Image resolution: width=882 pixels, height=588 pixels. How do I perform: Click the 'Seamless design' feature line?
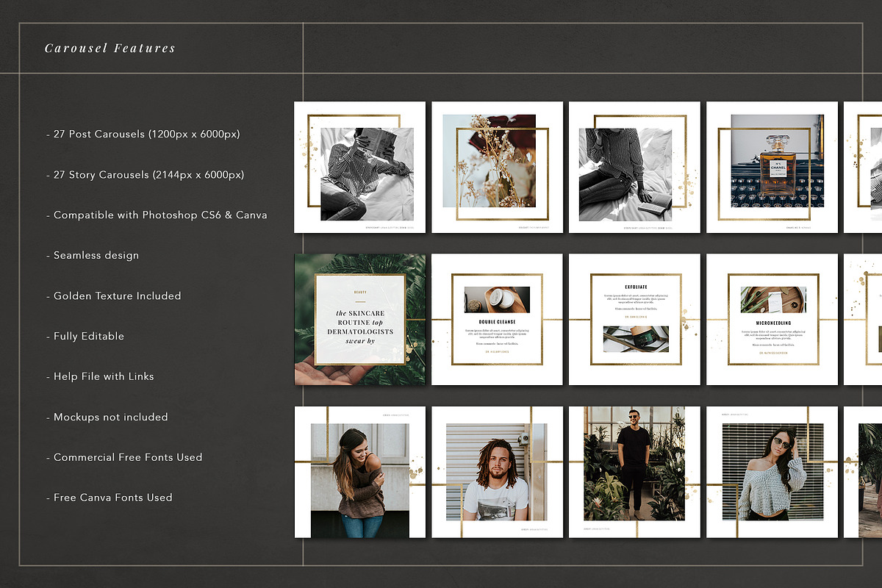[x=93, y=256]
